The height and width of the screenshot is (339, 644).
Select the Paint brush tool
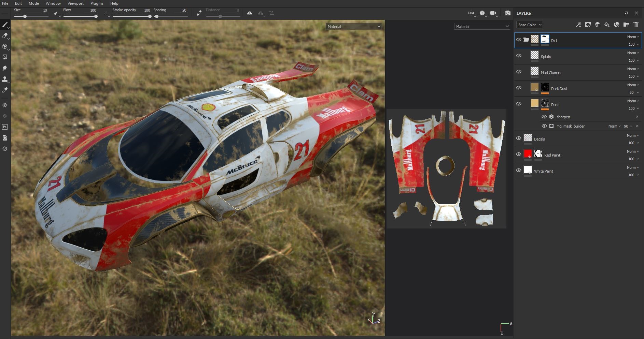coord(5,25)
